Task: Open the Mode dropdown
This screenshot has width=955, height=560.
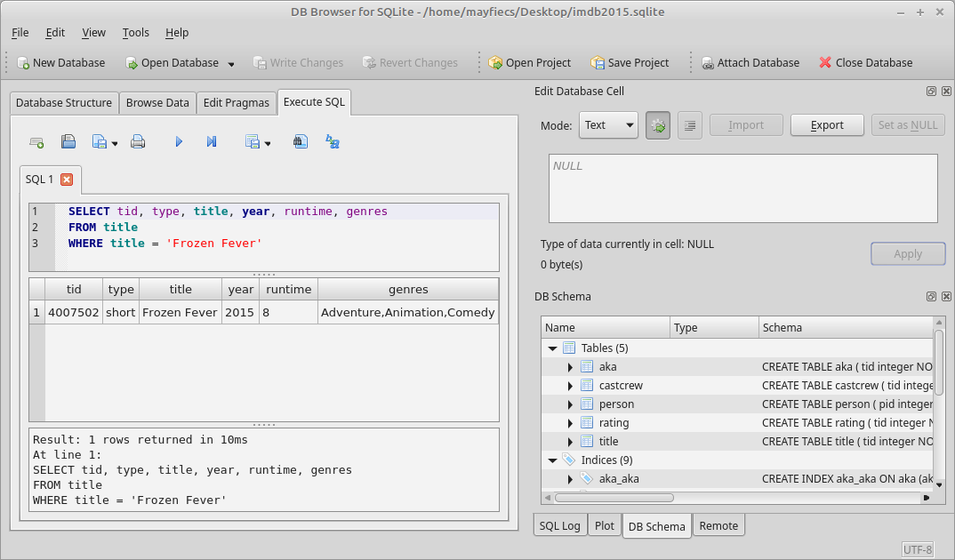Action: pyautogui.click(x=608, y=124)
